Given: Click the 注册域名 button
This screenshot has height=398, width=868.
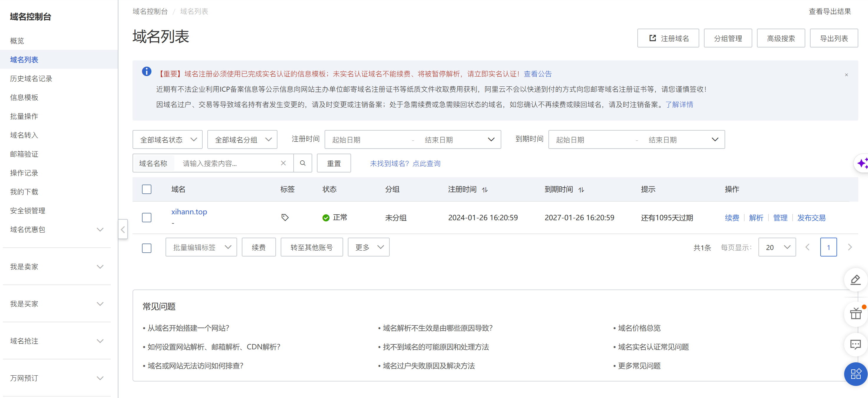Looking at the screenshot, I should pyautogui.click(x=668, y=38).
